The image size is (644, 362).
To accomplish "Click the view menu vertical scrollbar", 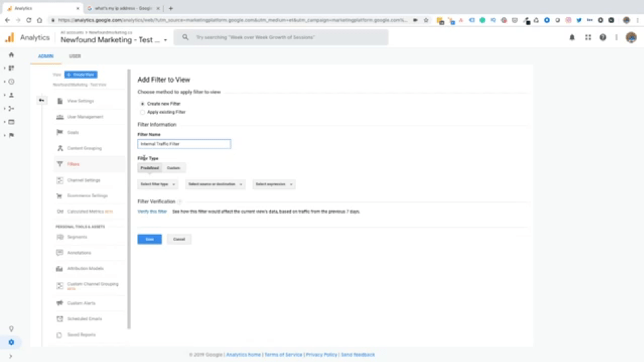I will [x=129, y=199].
